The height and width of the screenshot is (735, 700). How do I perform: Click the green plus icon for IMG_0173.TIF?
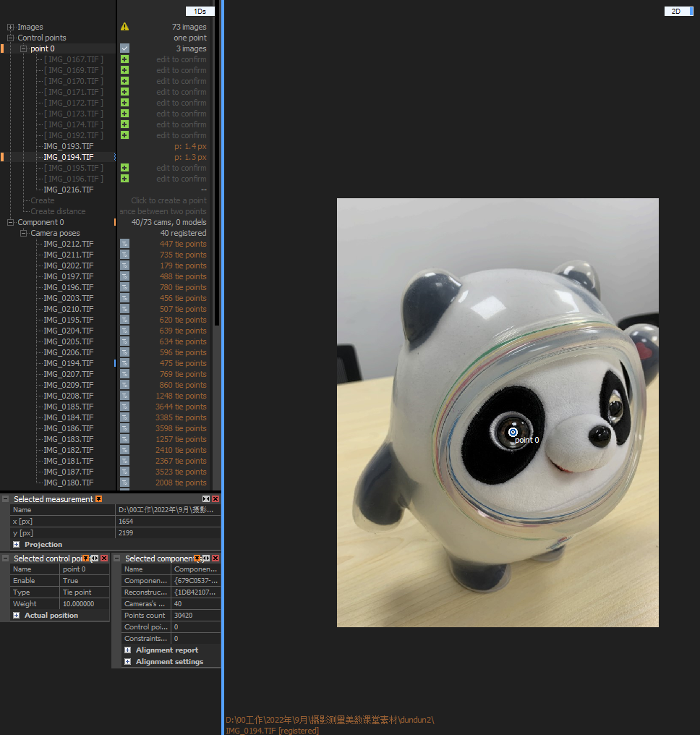coord(124,114)
